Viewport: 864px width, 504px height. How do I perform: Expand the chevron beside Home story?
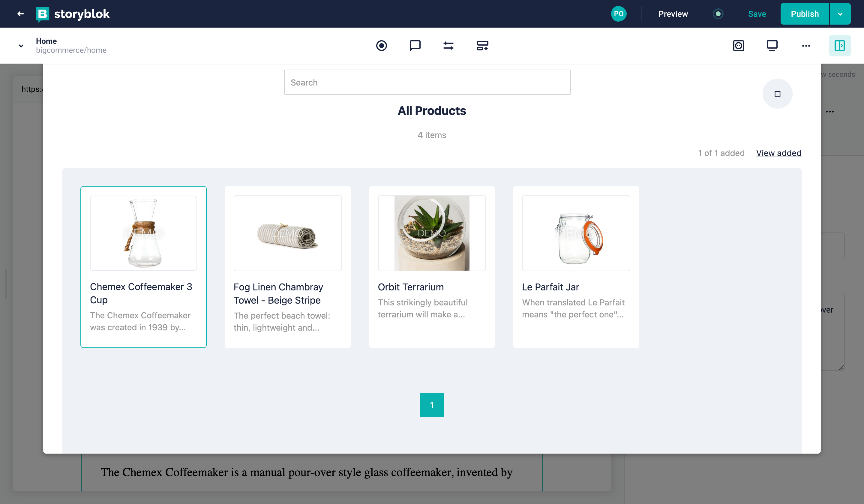[x=21, y=46]
